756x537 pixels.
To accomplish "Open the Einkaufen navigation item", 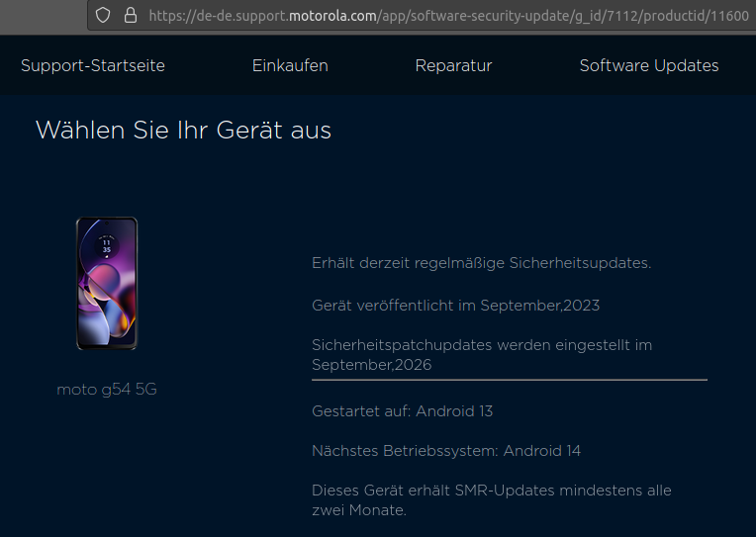I will pyautogui.click(x=290, y=65).
